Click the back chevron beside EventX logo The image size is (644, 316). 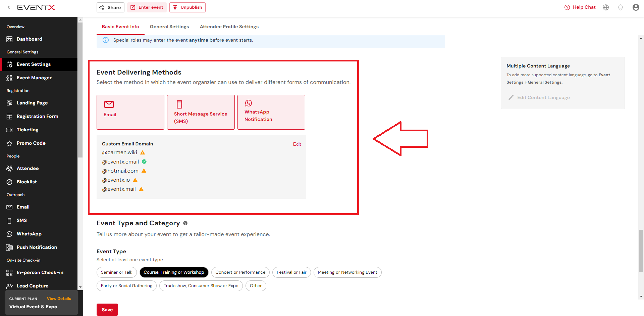(x=9, y=7)
